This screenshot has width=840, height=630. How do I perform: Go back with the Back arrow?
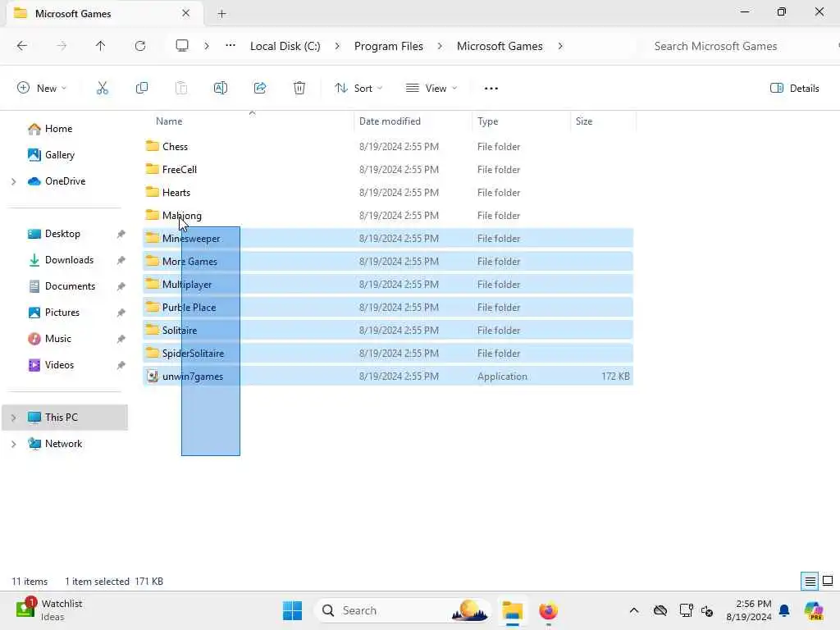tap(22, 46)
